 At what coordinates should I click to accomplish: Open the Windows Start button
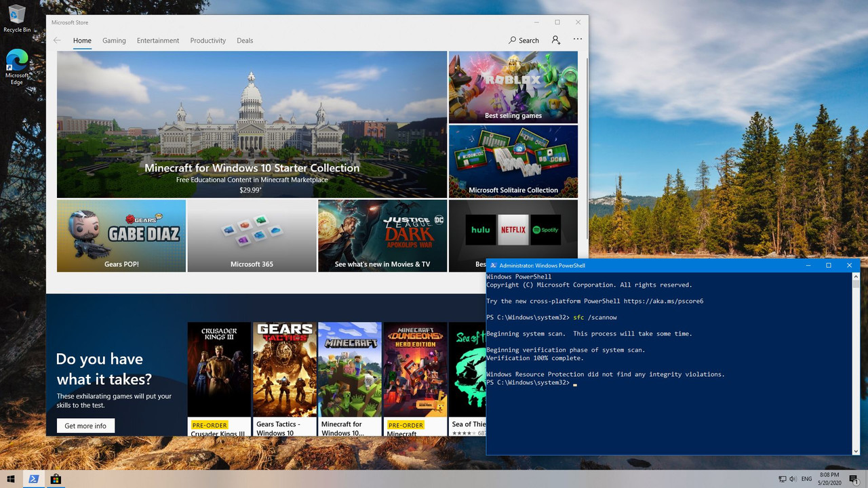pos(11,479)
